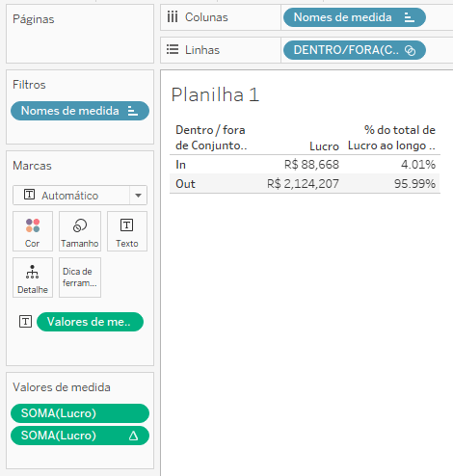Click the Dica de ferramenta card
Screen dimensions: 453x476
pyautogui.click(x=80, y=278)
